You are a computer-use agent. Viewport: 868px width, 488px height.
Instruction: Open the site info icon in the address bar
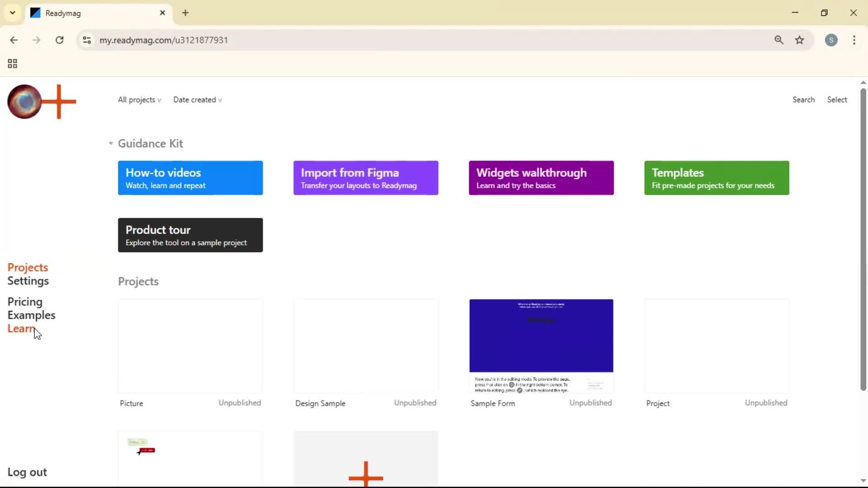tap(87, 40)
